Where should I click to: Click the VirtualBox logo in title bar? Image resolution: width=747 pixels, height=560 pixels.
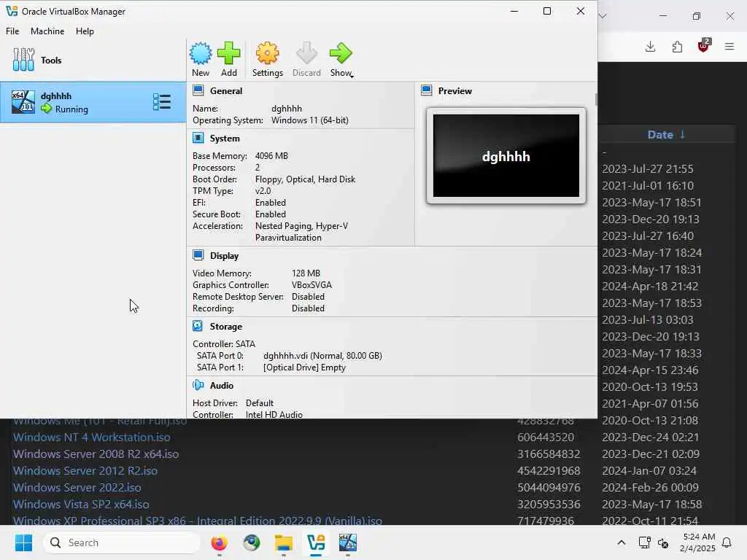12,11
